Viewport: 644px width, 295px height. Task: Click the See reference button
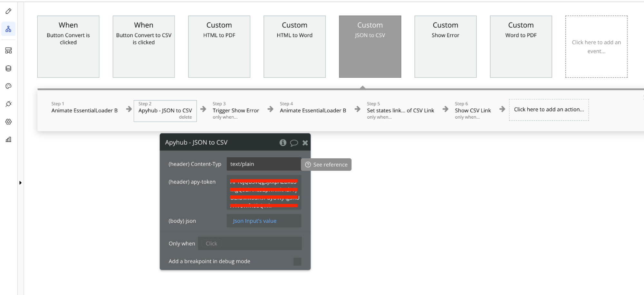pyautogui.click(x=326, y=164)
